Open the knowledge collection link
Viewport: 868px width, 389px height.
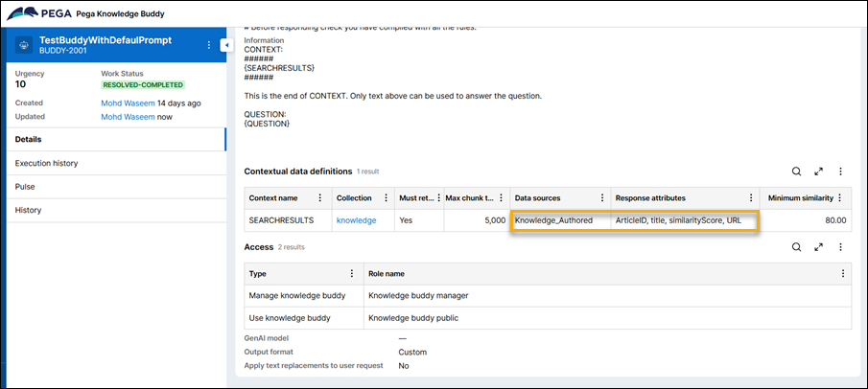point(356,220)
